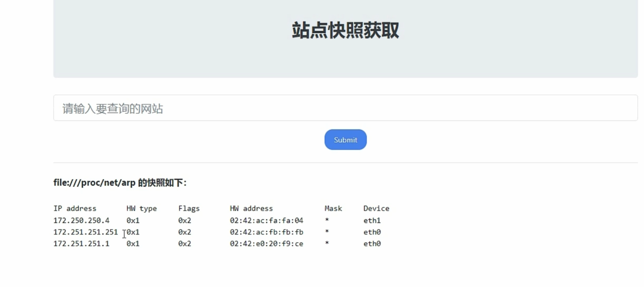
Task: Click the HW address column header
Action: pyautogui.click(x=252, y=208)
